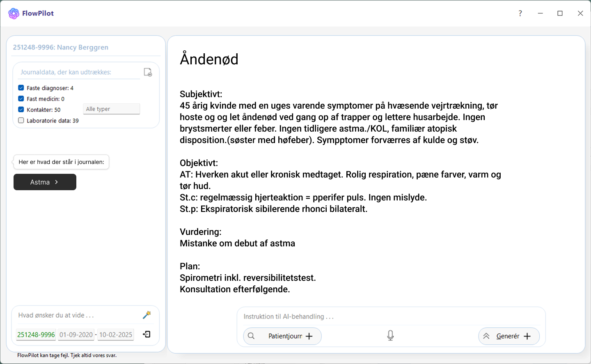Viewport: 591px width, 364px height.
Task: Toggle the Fast medicin checkbox
Action: (21, 99)
